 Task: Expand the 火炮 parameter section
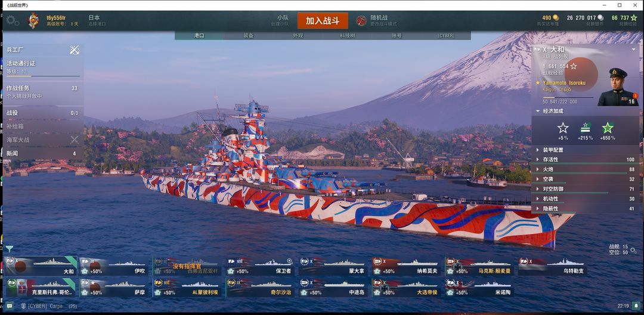click(x=586, y=169)
